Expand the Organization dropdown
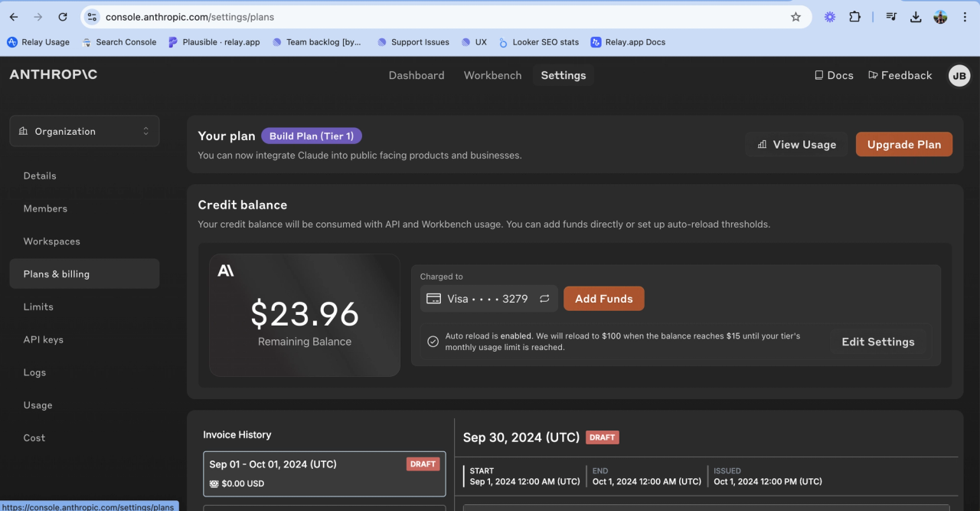Image resolution: width=980 pixels, height=511 pixels. 84,131
